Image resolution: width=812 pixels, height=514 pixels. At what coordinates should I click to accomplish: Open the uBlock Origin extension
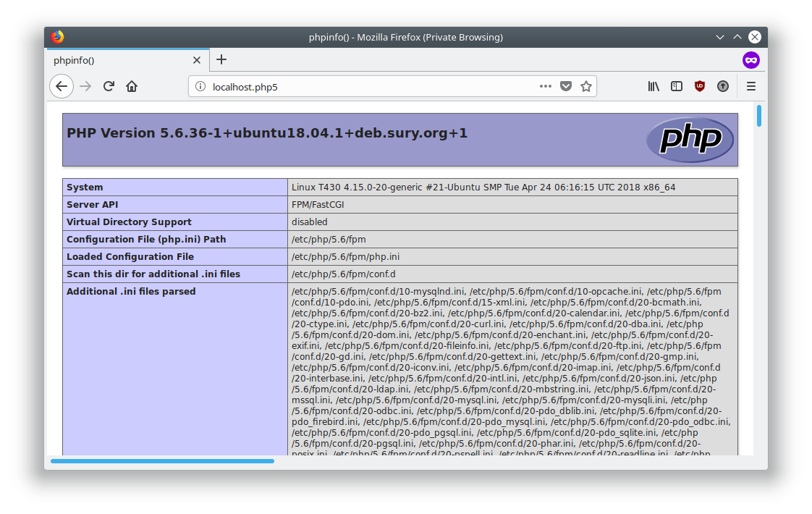[700, 86]
